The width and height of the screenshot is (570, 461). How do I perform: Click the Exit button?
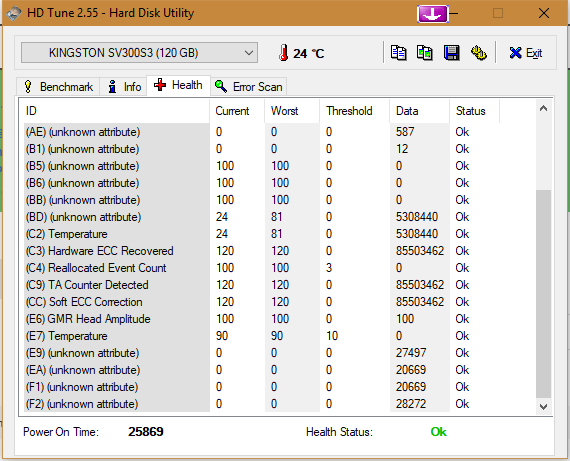(x=526, y=53)
